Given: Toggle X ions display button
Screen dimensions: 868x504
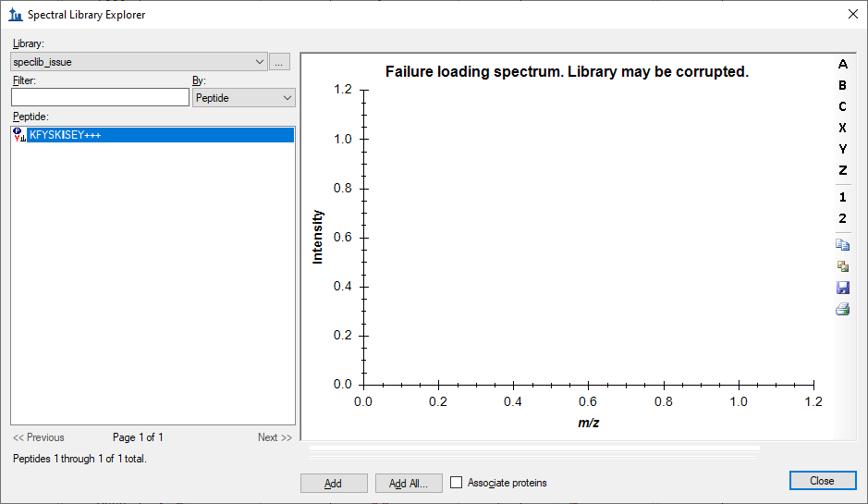Looking at the screenshot, I should tap(842, 129).
